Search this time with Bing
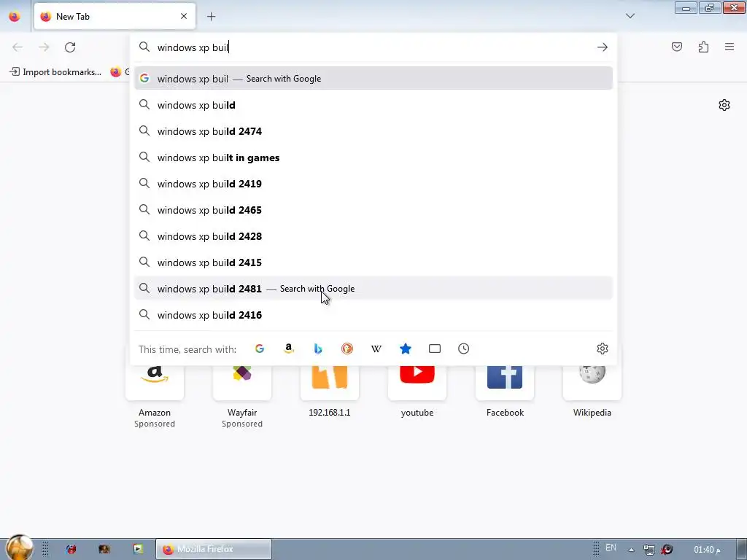 318,349
